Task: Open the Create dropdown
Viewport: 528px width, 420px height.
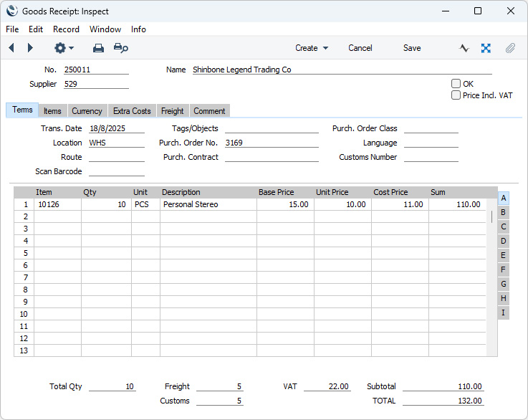Action: click(312, 48)
